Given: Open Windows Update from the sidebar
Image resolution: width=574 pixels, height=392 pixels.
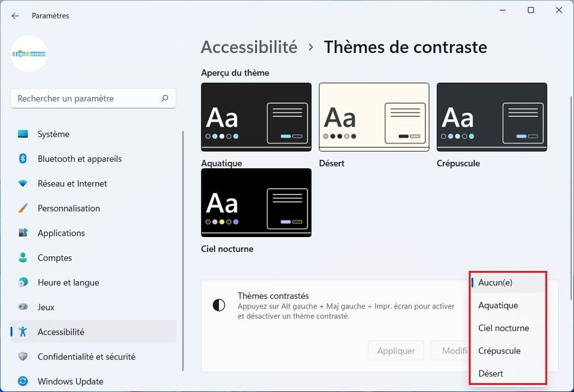Looking at the screenshot, I should pos(70,381).
